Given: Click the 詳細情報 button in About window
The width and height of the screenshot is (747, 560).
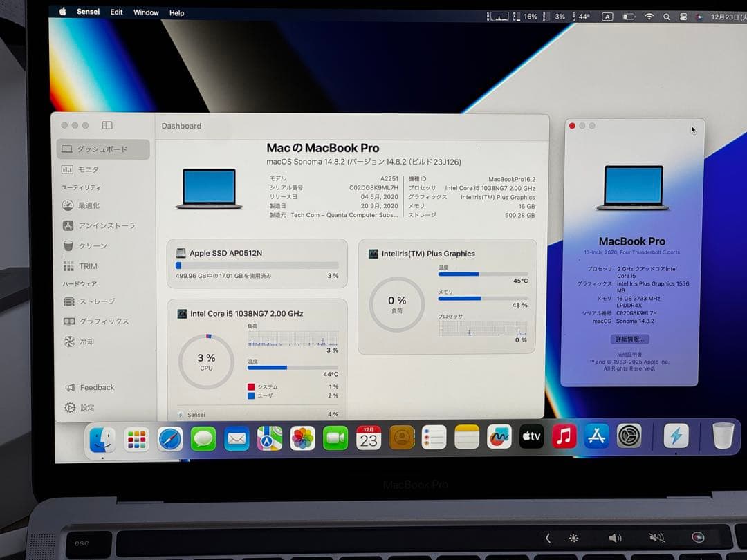Looking at the screenshot, I should tap(631, 339).
